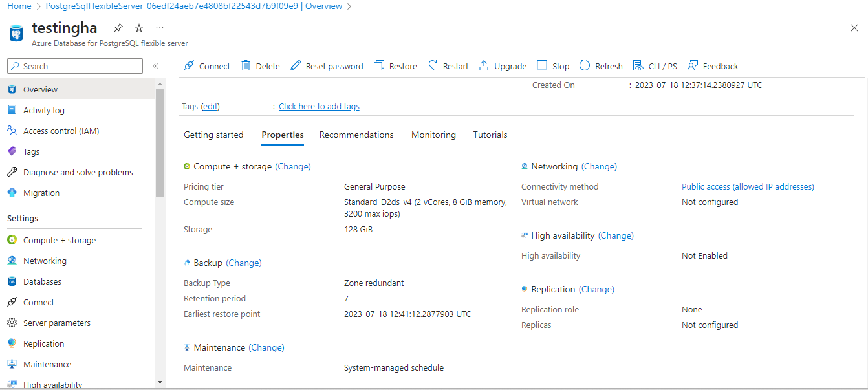Click the Delete trash can icon
The image size is (868, 390).
point(246,65)
